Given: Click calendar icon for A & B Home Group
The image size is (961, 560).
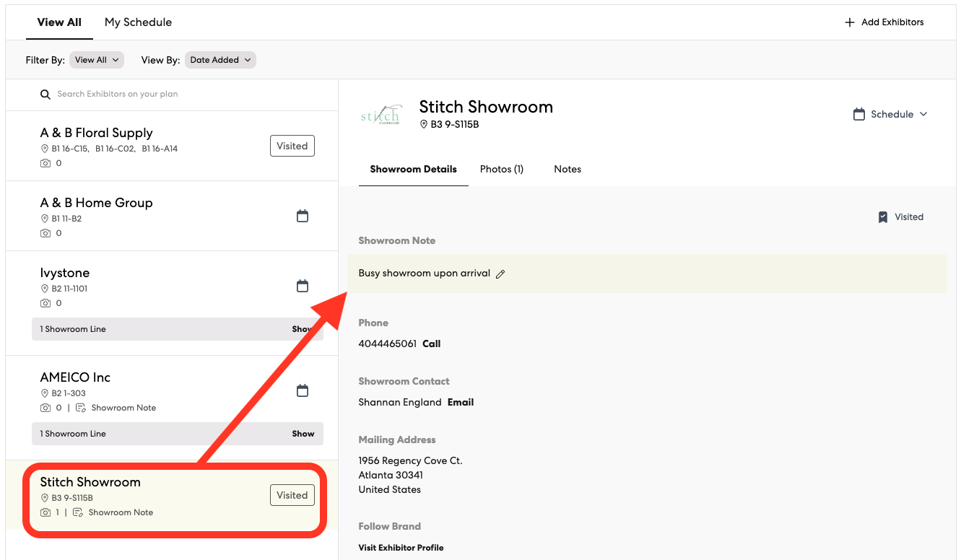Looking at the screenshot, I should (303, 216).
